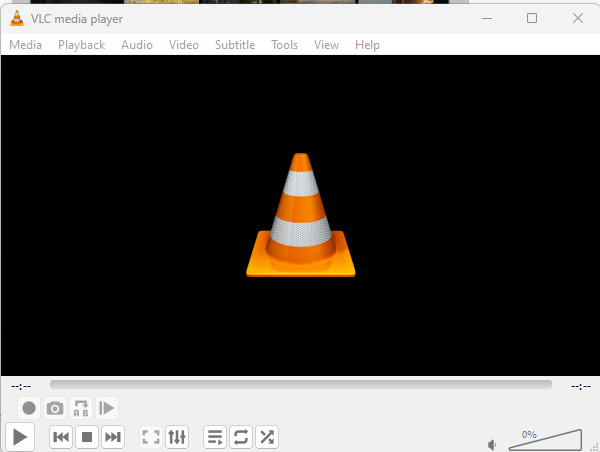Advance frame by frame

107,408
